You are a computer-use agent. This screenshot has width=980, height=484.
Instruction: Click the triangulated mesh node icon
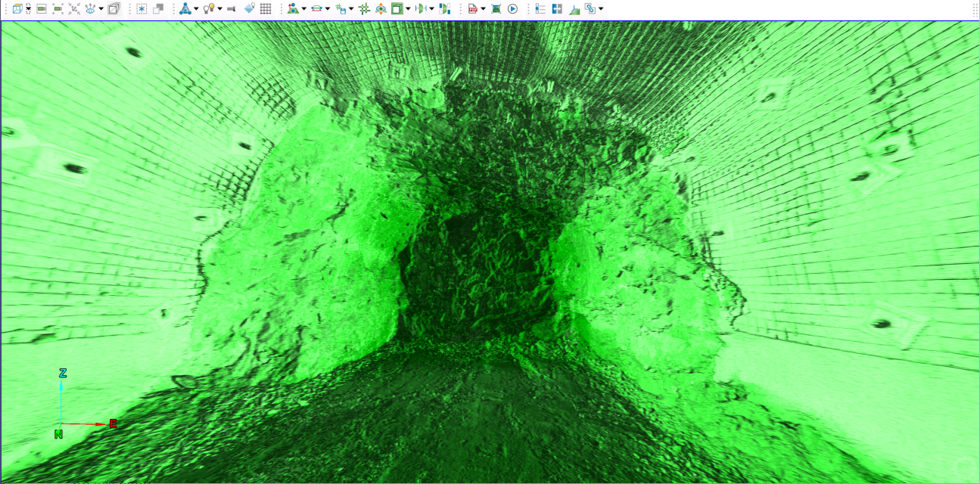pyautogui.click(x=185, y=9)
